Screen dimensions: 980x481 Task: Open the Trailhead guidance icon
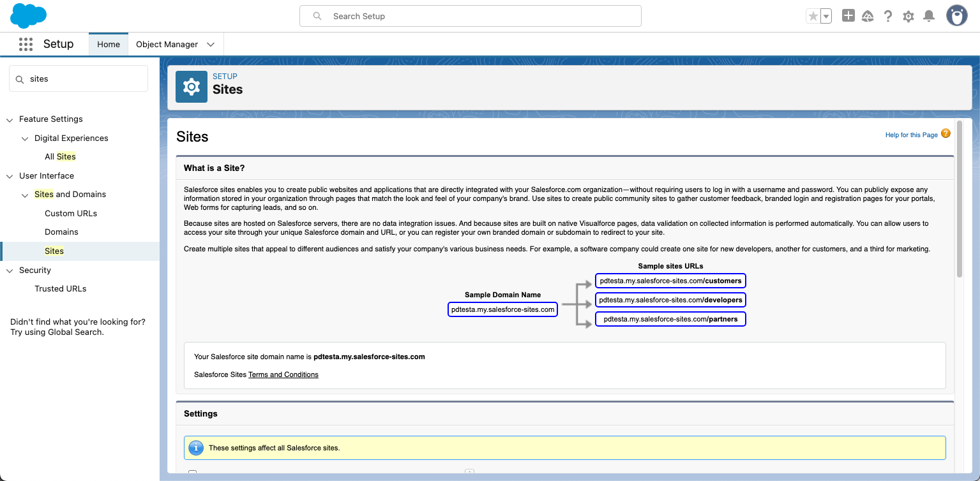point(868,17)
